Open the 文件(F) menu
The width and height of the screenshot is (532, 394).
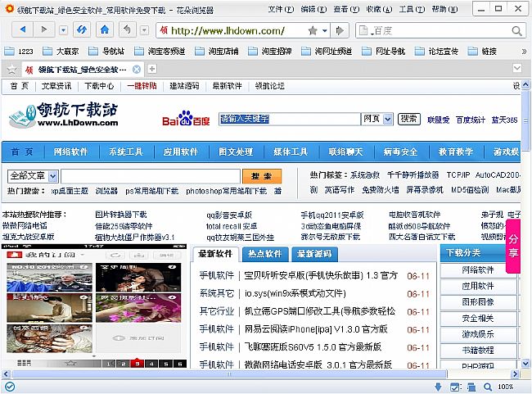(281, 10)
